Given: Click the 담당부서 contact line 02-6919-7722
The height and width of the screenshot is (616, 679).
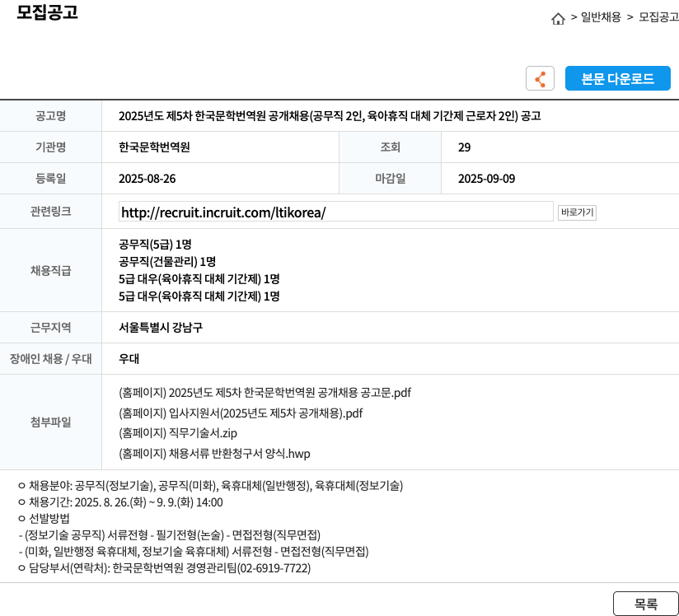Looking at the screenshot, I should (x=165, y=568).
